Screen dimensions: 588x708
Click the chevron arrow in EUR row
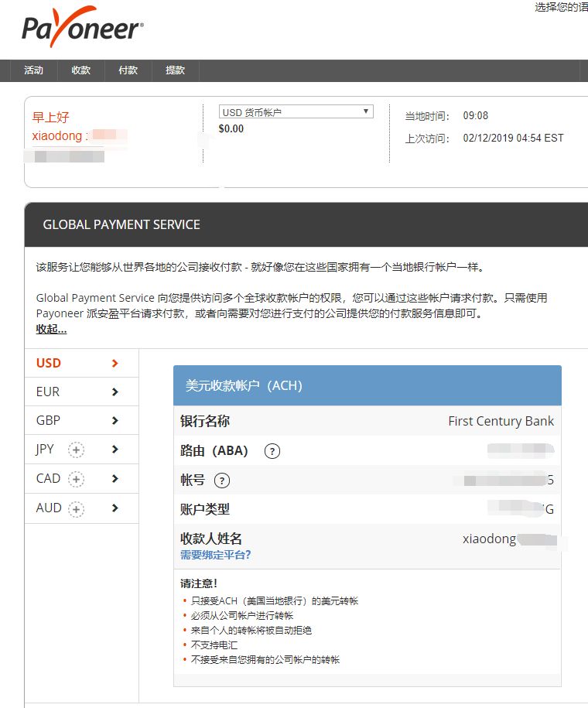pyautogui.click(x=115, y=392)
